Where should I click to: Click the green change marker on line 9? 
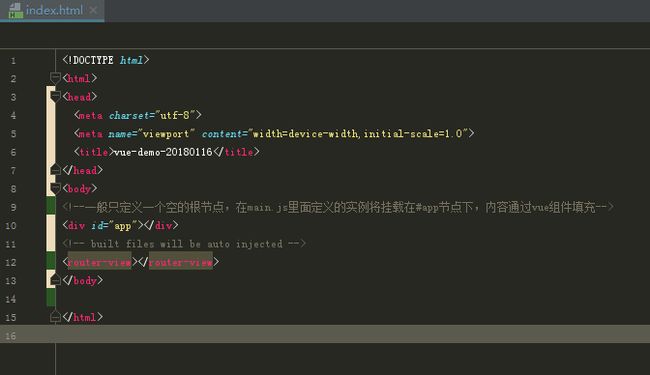pos(51,206)
